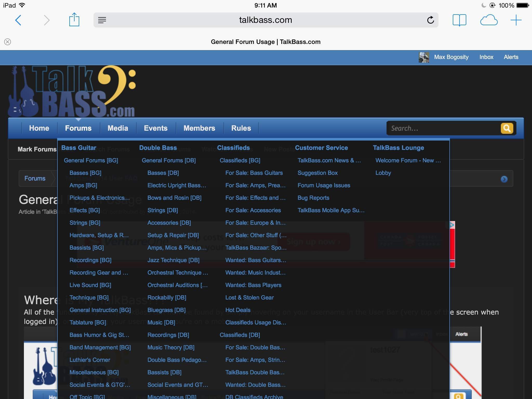Viewport: 532px width, 399px height.
Task: Open the Members navigation tab
Action: (x=199, y=128)
